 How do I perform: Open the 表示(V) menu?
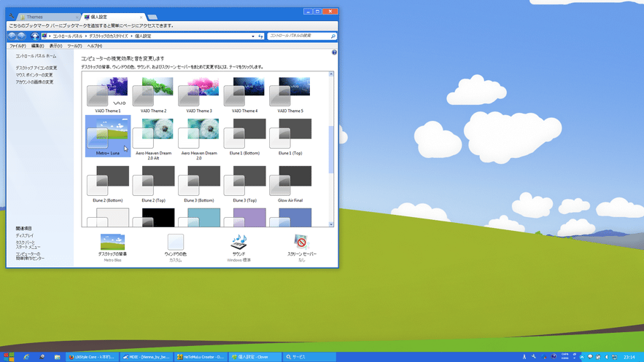[x=55, y=46]
